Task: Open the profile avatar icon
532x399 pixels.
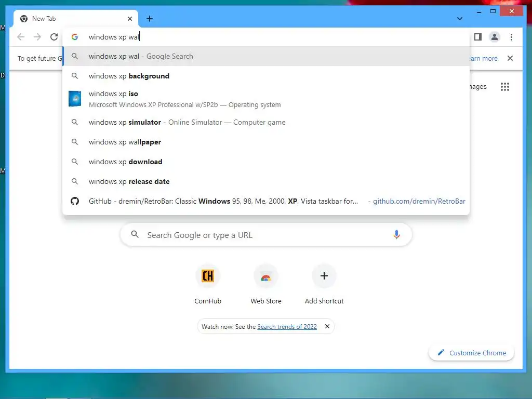Action: pyautogui.click(x=495, y=37)
